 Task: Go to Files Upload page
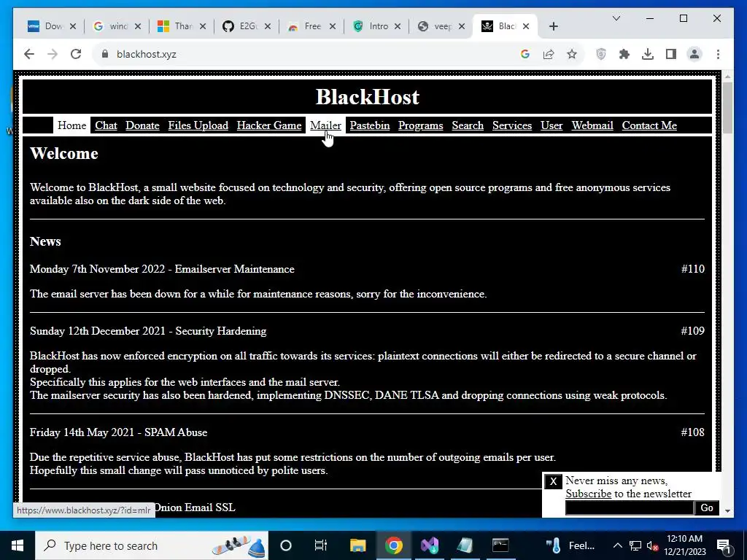(x=198, y=125)
